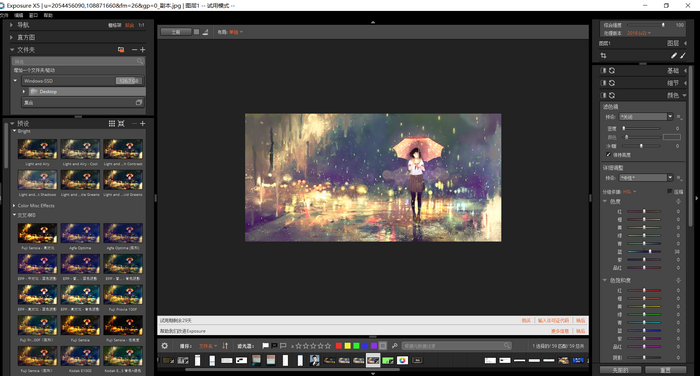Click the presets fit-view icon

[121, 124]
